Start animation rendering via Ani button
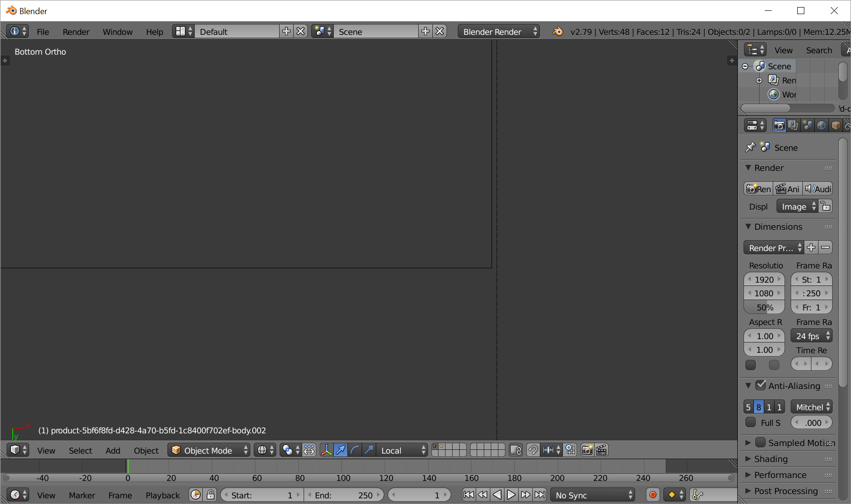Screen dimensions: 851x504 787,188
